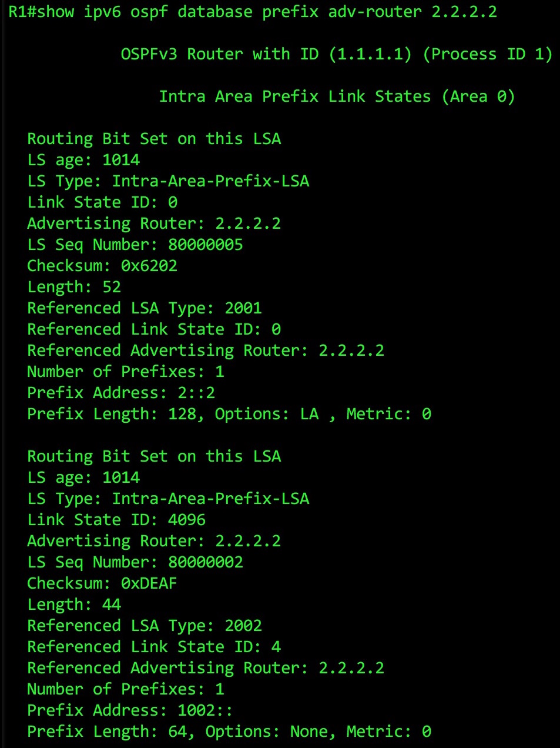Click the Referenced LSA Type: 2001 line
Screen dimensions: 560x748
[145, 308]
